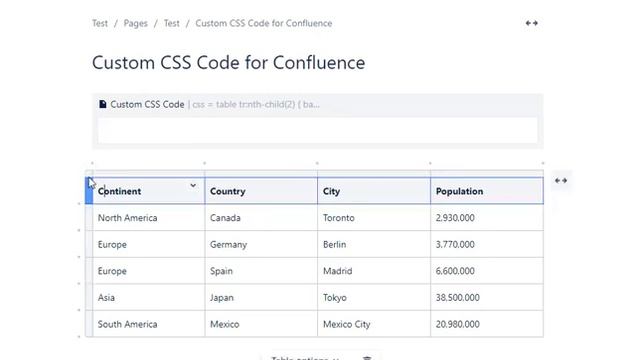Select the Population column handle above table
Viewport: 640px width, 360px height.
[x=487, y=173]
